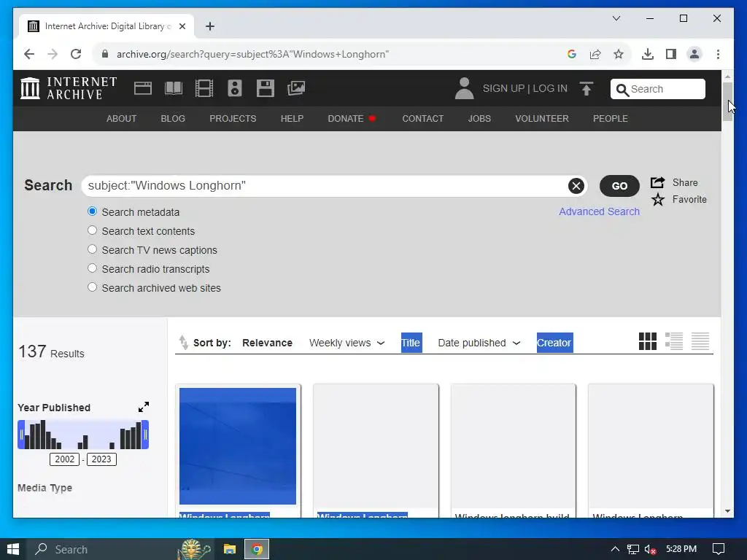Open the VOLUNTEER menu item

[542, 119]
